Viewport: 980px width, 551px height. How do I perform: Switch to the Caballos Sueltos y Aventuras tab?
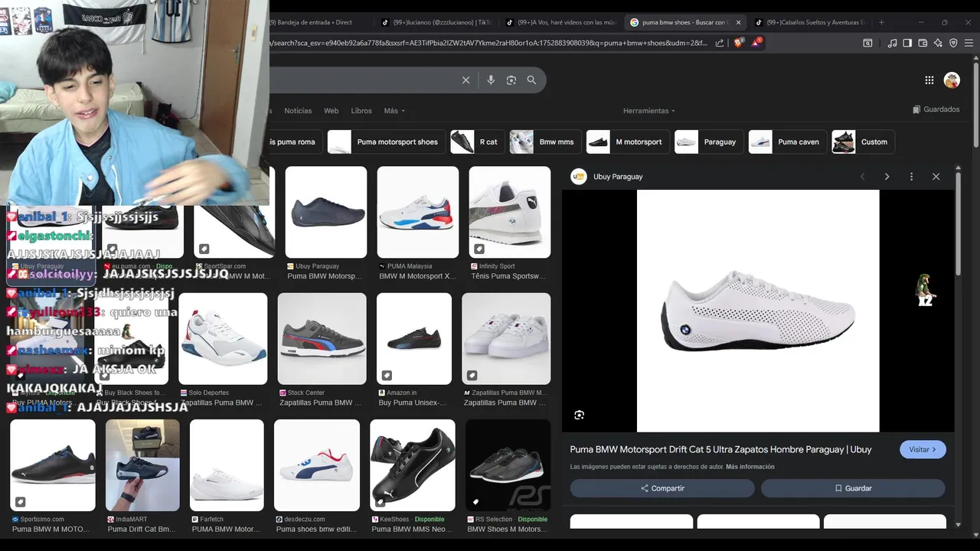click(x=809, y=22)
